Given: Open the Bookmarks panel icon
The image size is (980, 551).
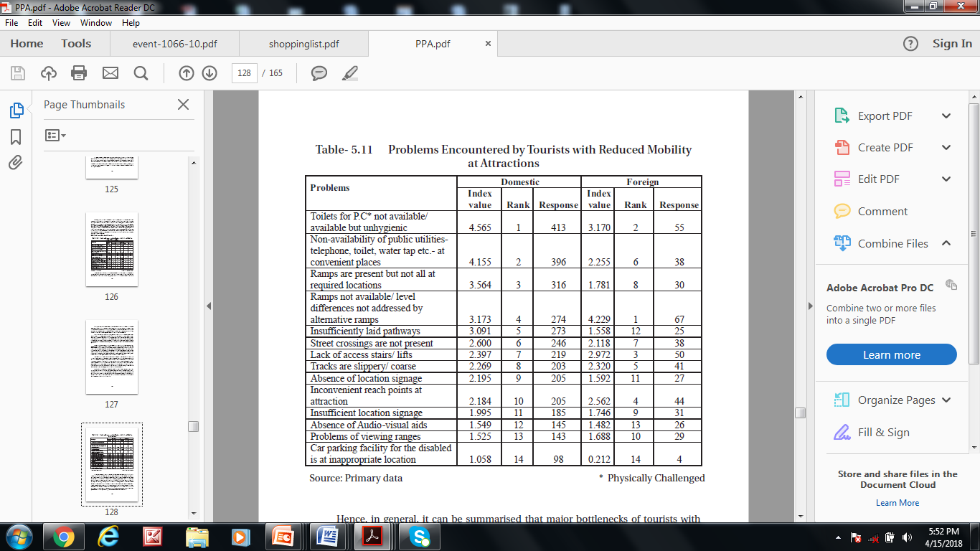Looking at the screenshot, I should tap(16, 136).
